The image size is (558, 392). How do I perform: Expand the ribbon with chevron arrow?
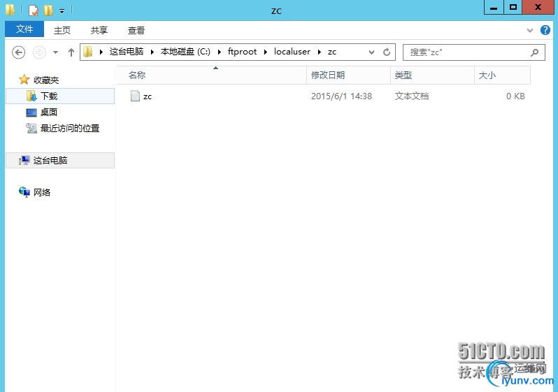530,30
